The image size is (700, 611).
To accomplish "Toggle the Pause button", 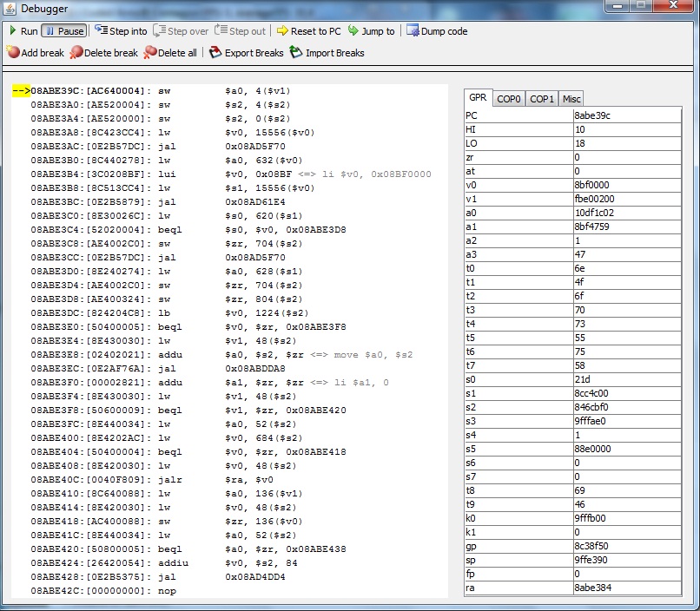I will click(63, 31).
